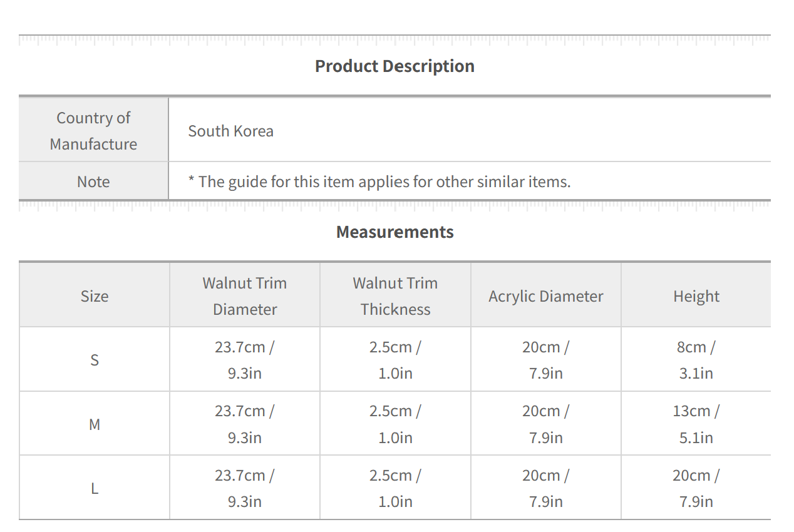Screen dimensions: 794x532
Task: Click the Walnut Trim Diameter column header
Action: [245, 296]
